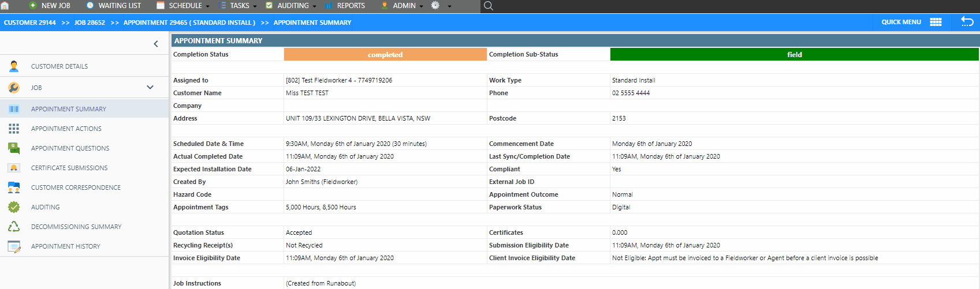Click the Certificate Submissions icon

coord(14,168)
